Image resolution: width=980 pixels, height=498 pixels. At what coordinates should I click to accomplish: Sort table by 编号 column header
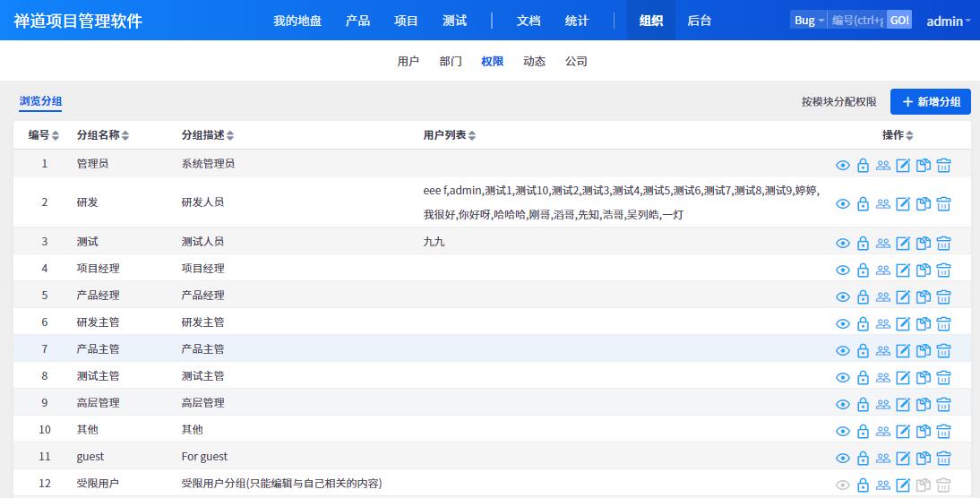coord(43,135)
